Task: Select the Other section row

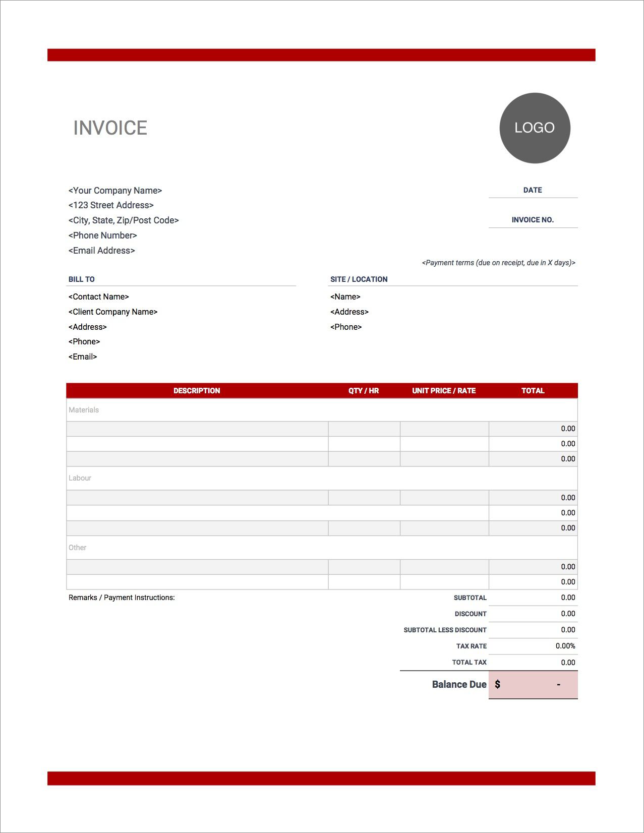Action: coord(322,548)
